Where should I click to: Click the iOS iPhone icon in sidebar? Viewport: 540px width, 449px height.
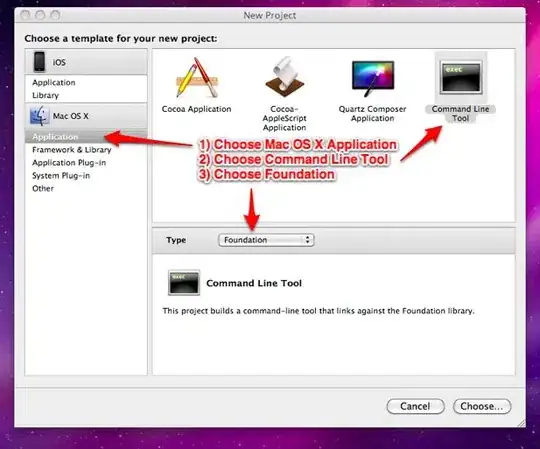39,62
